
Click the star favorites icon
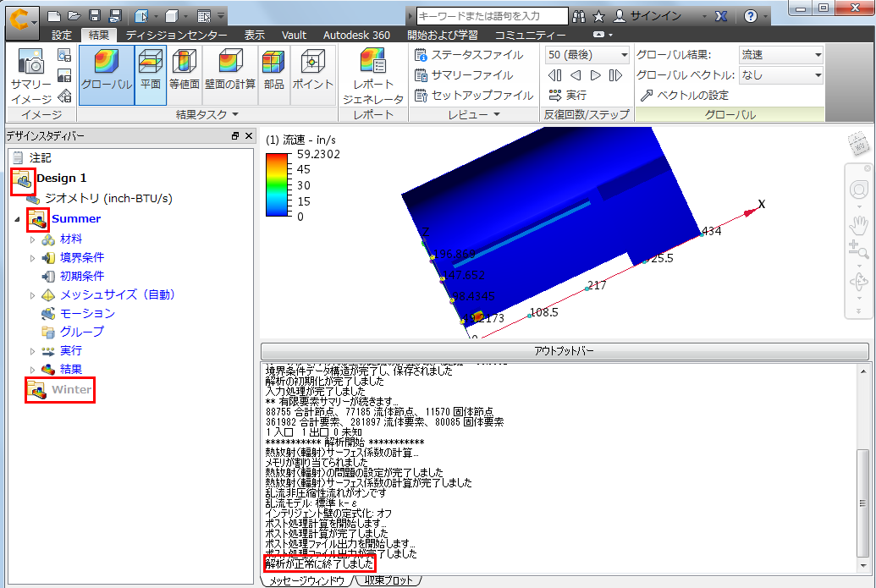(598, 16)
